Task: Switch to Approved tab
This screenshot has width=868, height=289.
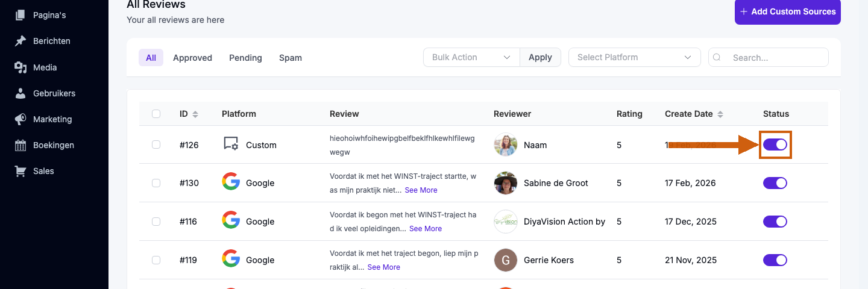Action: pyautogui.click(x=192, y=58)
